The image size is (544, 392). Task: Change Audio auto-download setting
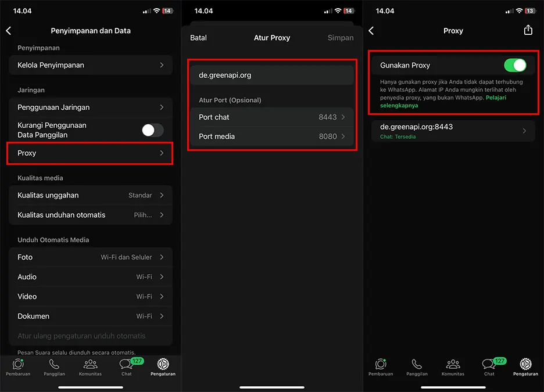click(x=91, y=277)
